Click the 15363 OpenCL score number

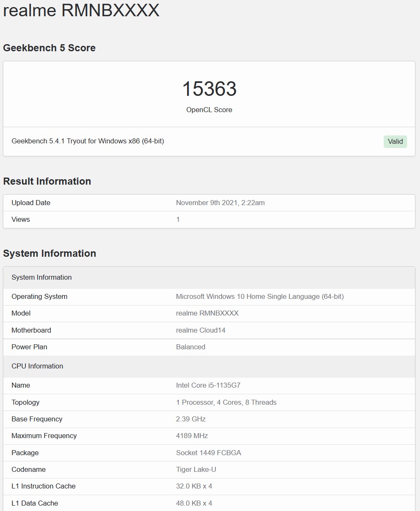[x=209, y=89]
